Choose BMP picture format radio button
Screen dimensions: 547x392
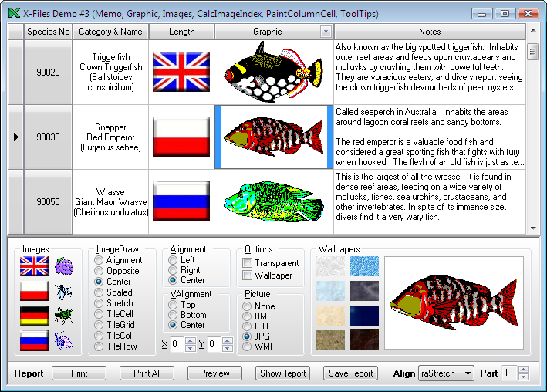click(248, 316)
